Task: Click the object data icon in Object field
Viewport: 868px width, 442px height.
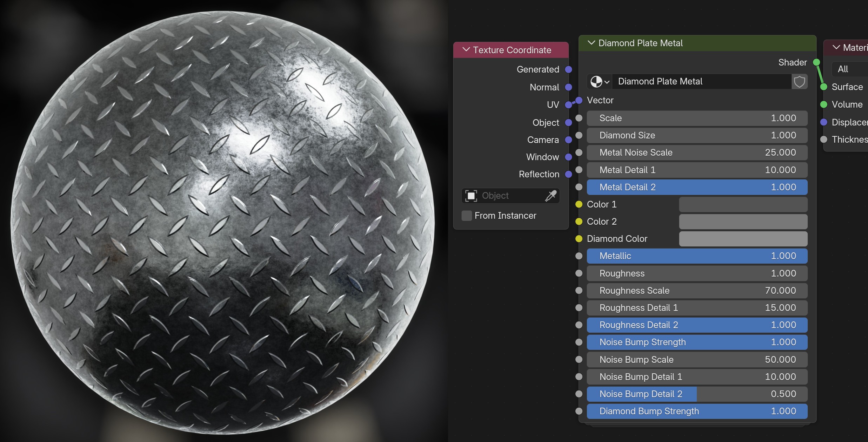Action: click(471, 196)
